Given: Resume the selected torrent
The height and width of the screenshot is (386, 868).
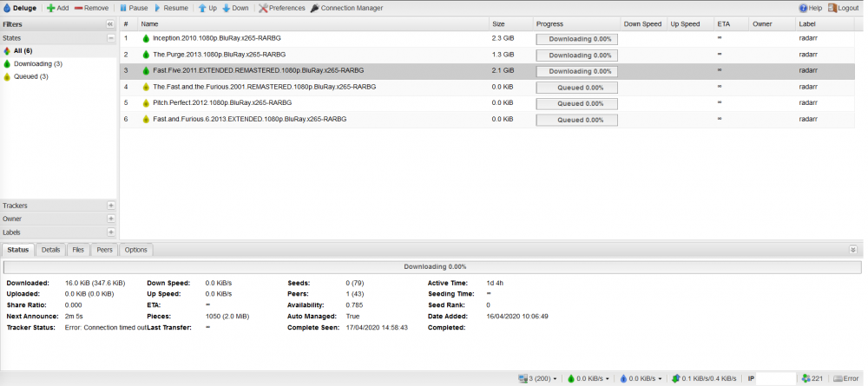Looking at the screenshot, I should click(x=170, y=8).
